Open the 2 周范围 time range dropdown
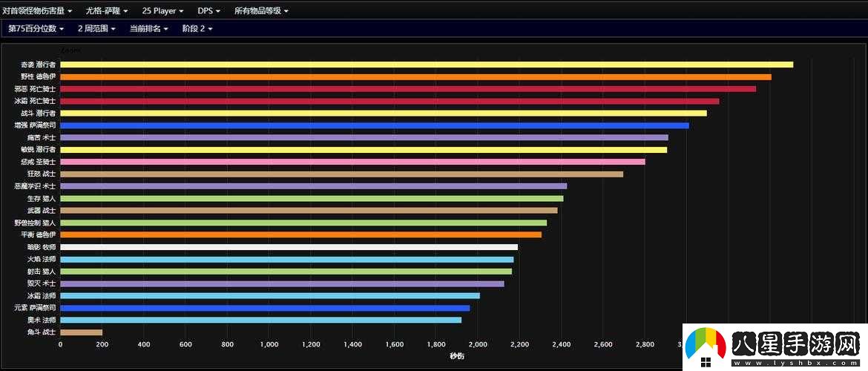868x371 pixels. pos(96,28)
